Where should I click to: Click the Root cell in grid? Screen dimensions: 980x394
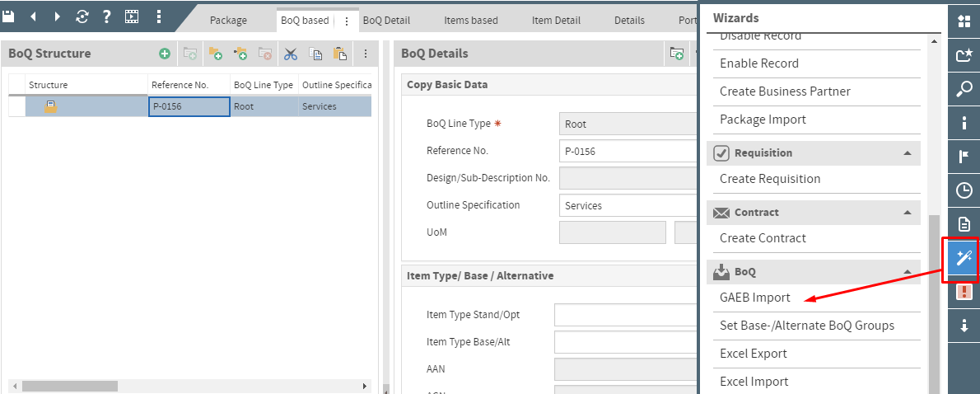coord(264,106)
